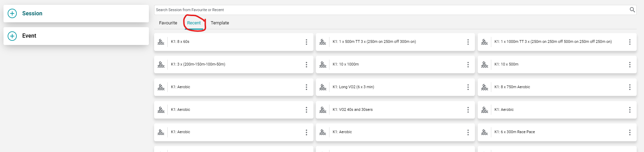Click paddling icon on K1: 8 x 60s card
This screenshot has height=152, width=644.
pyautogui.click(x=161, y=42)
